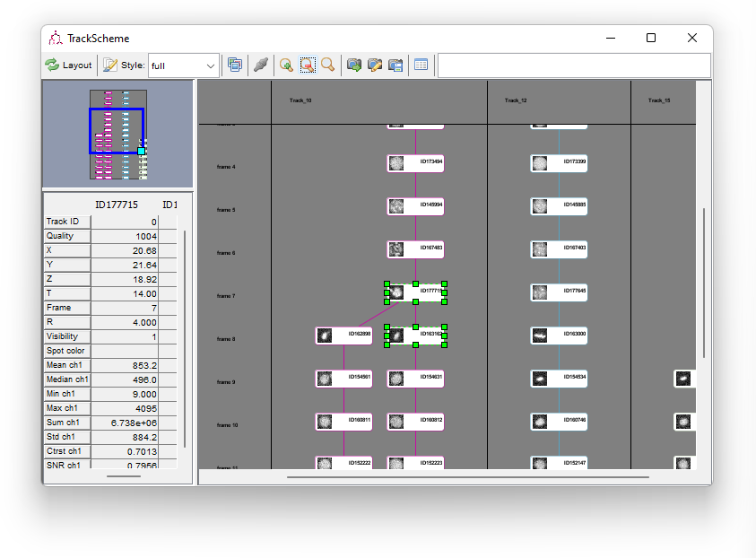756x558 pixels.
Task: Click the info table vertical scrollbar
Action: [185, 339]
